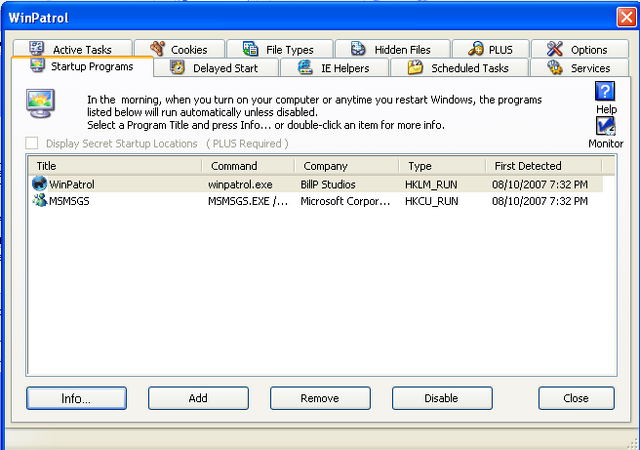The height and width of the screenshot is (450, 640).
Task: Click the IE Helpers tab icon
Action: [305, 67]
